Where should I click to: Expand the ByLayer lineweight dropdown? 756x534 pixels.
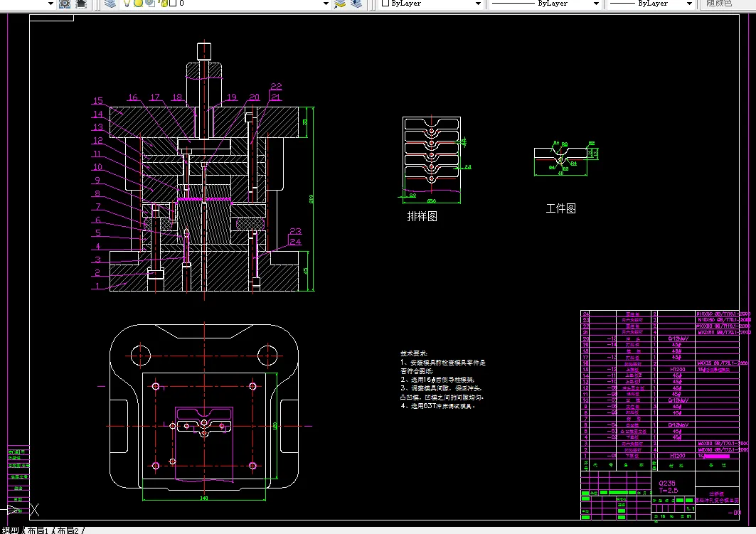[689, 4]
